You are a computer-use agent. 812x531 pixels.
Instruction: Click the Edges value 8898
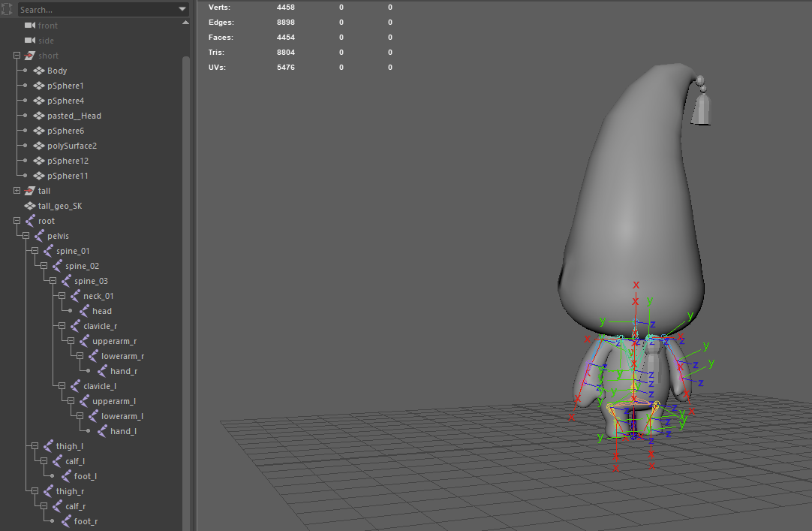point(286,23)
